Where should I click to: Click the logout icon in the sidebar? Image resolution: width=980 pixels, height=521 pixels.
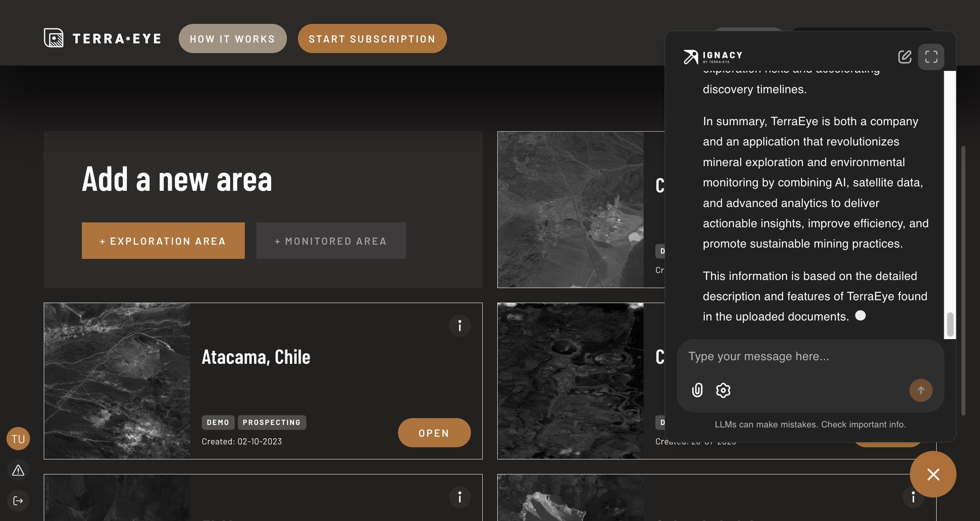tap(18, 501)
